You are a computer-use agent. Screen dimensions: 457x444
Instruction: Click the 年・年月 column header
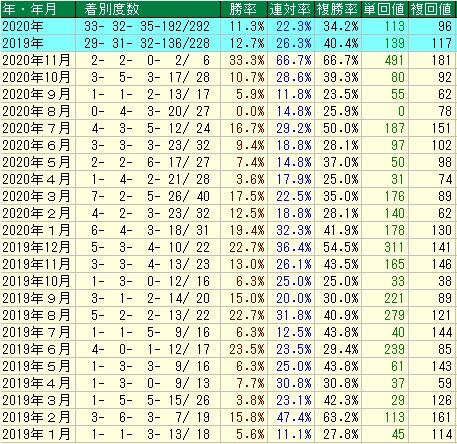point(38,9)
